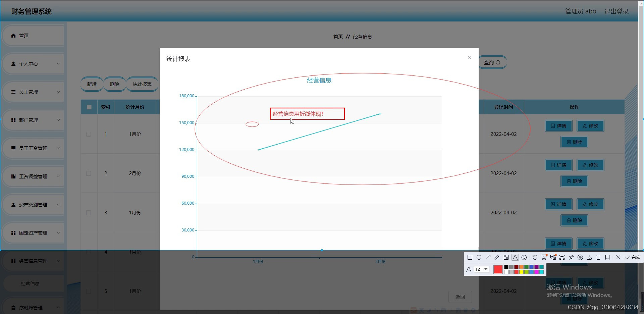This screenshot has width=644, height=314.
Task: Select the text annotation tool
Action: click(515, 257)
